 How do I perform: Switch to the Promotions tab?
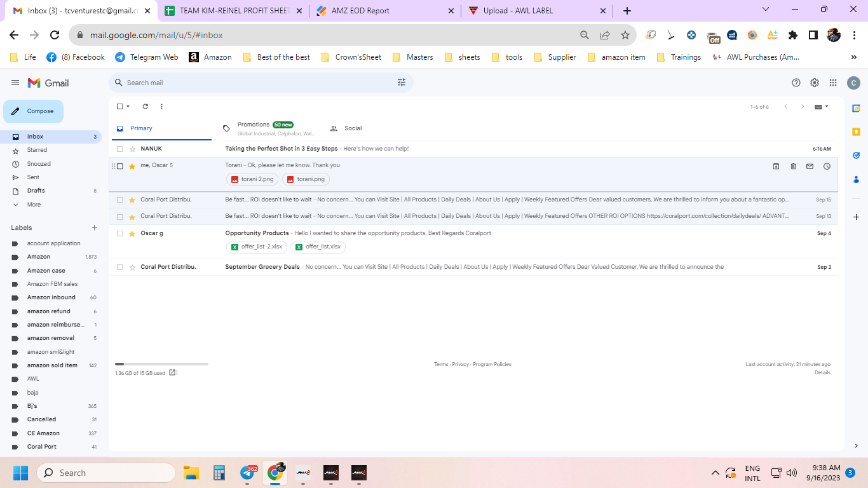(x=269, y=128)
